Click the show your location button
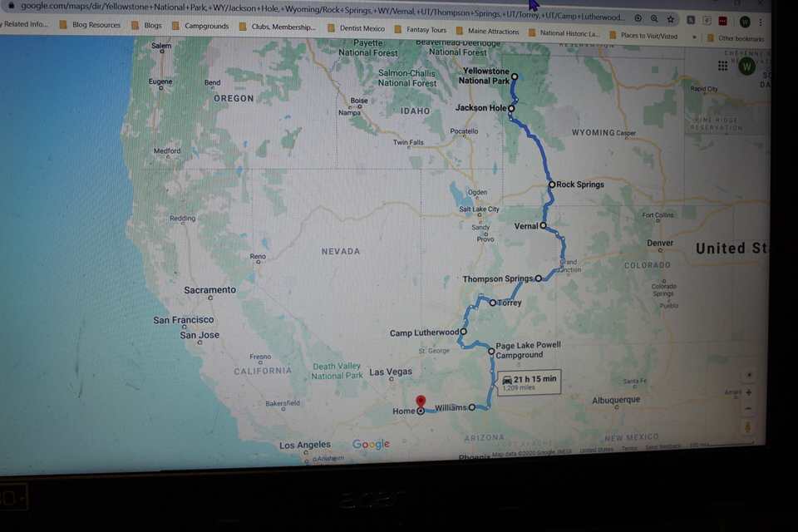Screen dimensions: 798x532 pos(749,375)
